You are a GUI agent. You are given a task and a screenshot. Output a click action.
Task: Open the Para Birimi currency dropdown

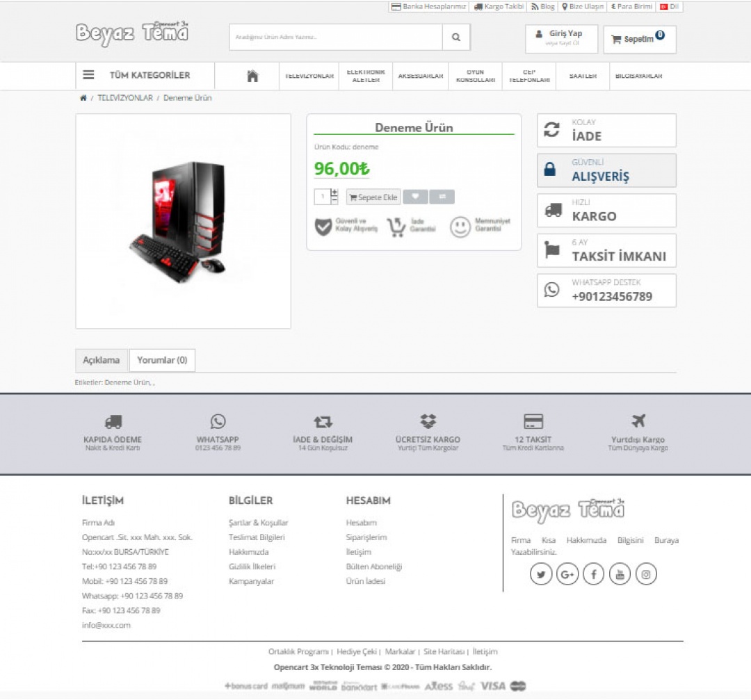point(632,6)
